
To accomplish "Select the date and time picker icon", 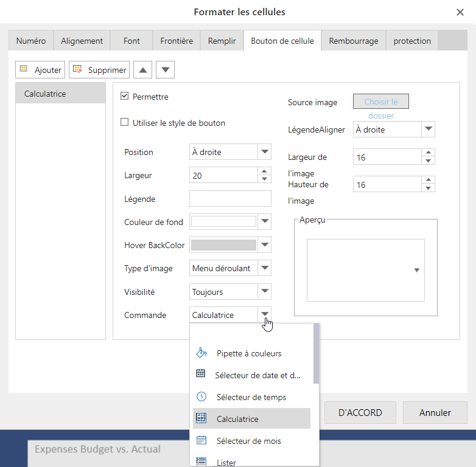I will pos(201,375).
